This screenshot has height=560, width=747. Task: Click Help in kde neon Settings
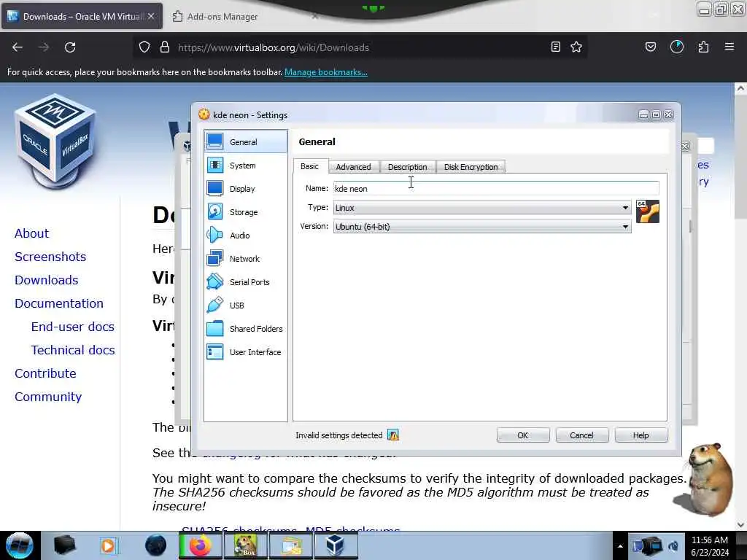click(x=640, y=435)
